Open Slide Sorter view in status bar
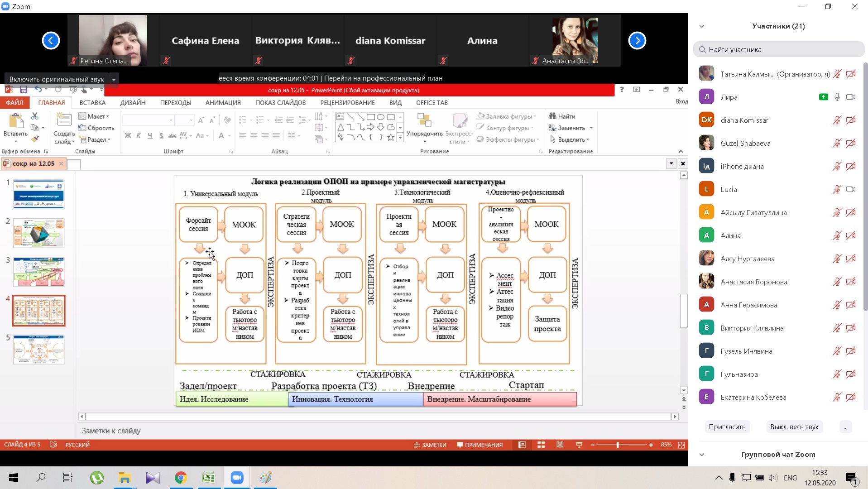The height and width of the screenshot is (489, 868). 541,445
